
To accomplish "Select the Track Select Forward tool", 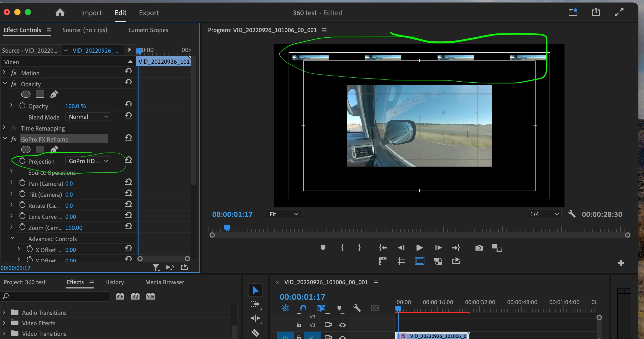I will tap(255, 305).
